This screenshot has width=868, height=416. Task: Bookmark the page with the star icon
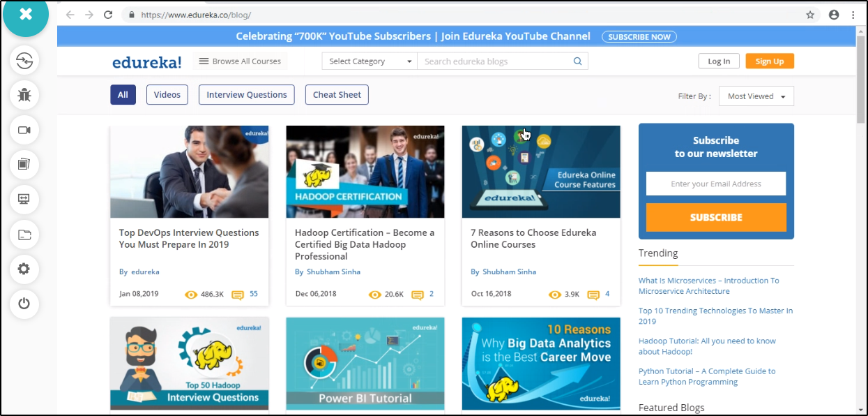[x=810, y=15]
